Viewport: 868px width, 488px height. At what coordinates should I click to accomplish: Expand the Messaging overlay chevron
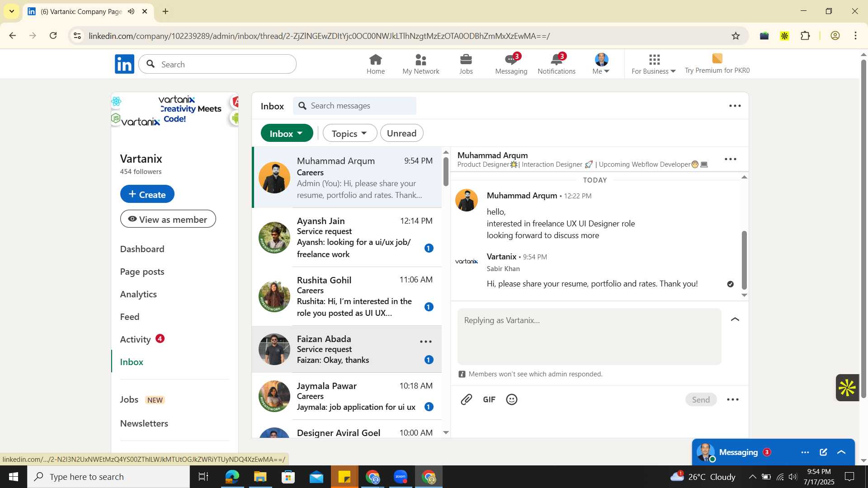(841, 452)
